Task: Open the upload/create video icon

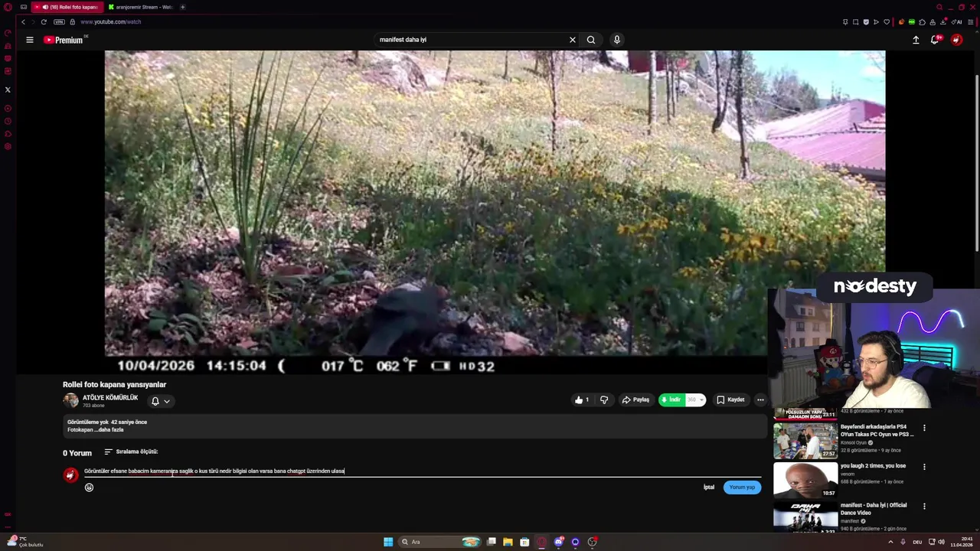Action: click(916, 40)
